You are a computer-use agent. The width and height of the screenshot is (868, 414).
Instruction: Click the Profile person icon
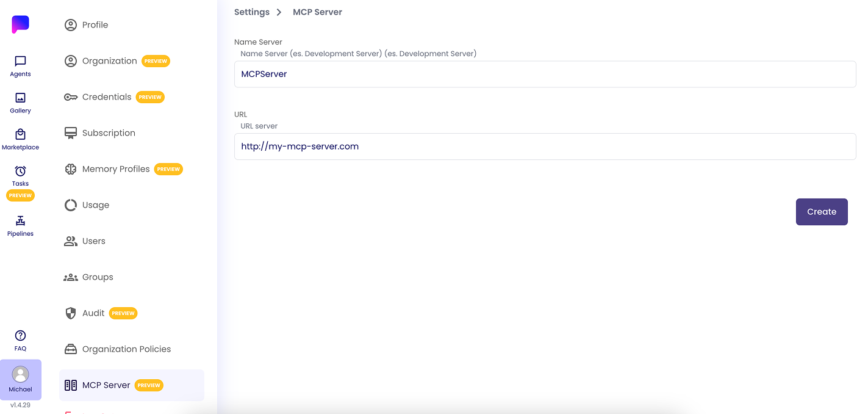point(71,25)
